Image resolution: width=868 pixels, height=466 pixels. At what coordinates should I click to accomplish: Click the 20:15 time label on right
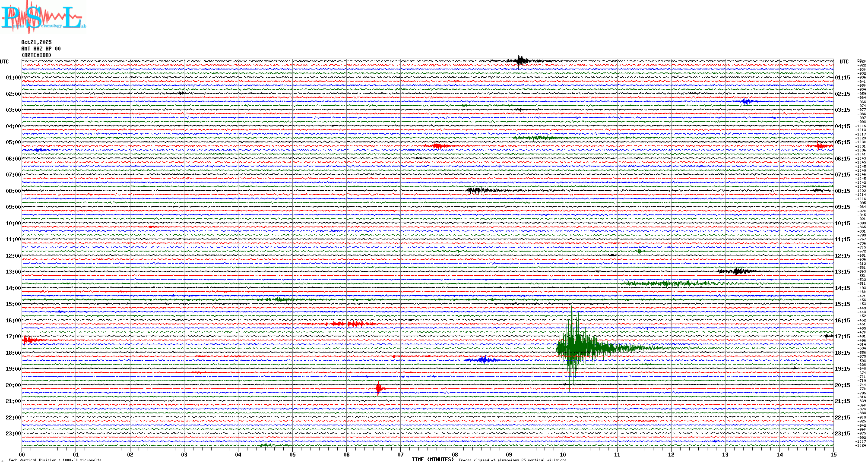point(843,385)
